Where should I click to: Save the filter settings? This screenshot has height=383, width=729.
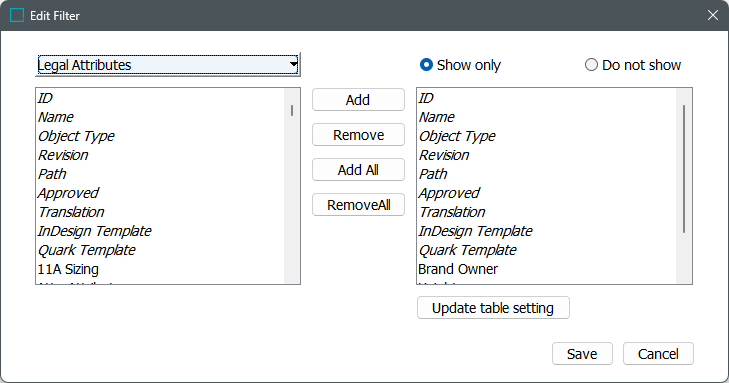pos(582,354)
